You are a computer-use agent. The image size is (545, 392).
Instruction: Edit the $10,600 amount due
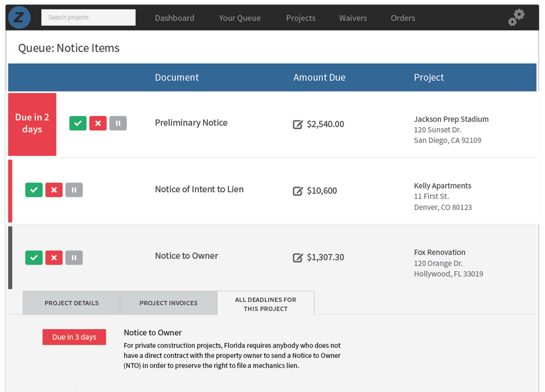297,191
